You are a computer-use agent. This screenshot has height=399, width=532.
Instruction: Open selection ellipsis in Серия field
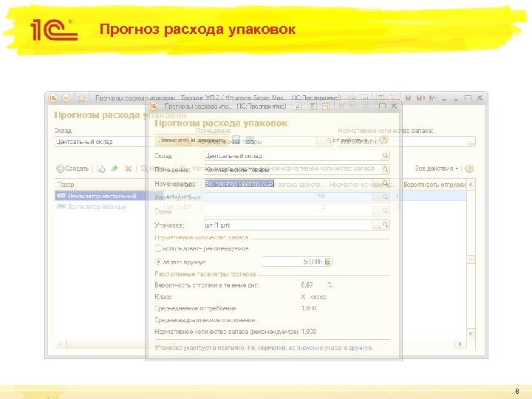377,212
